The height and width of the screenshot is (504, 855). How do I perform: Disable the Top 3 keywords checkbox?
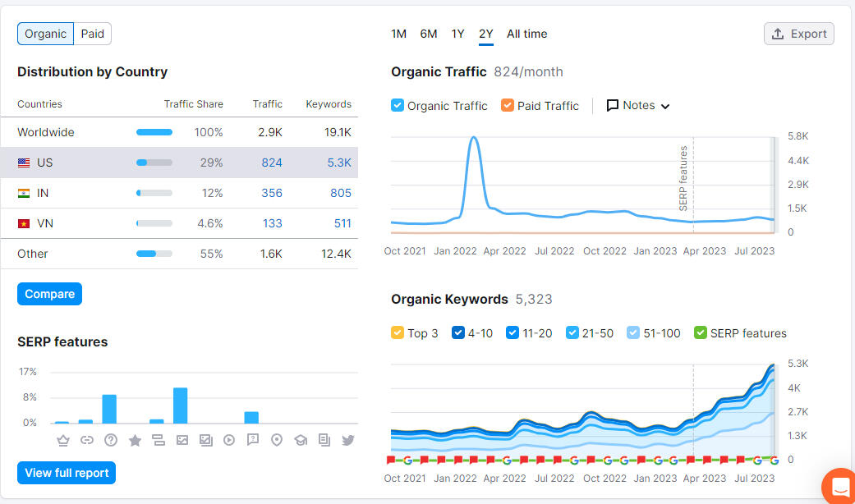pos(398,332)
